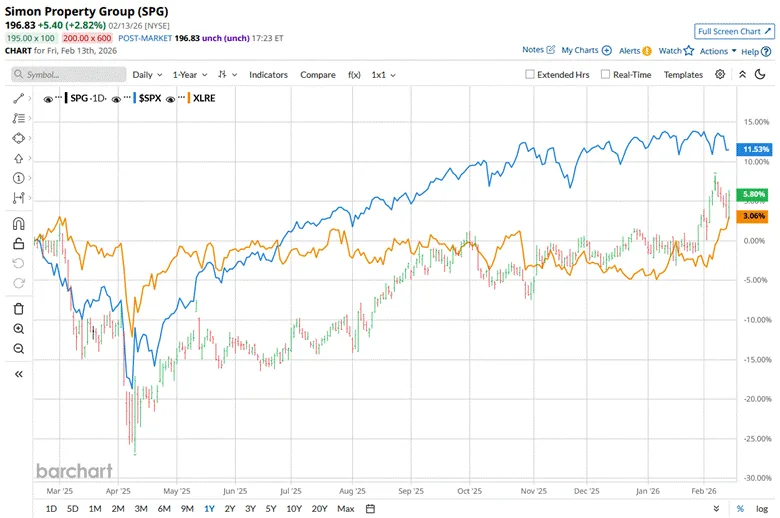Collapse the left drawing toolbar

click(18, 374)
